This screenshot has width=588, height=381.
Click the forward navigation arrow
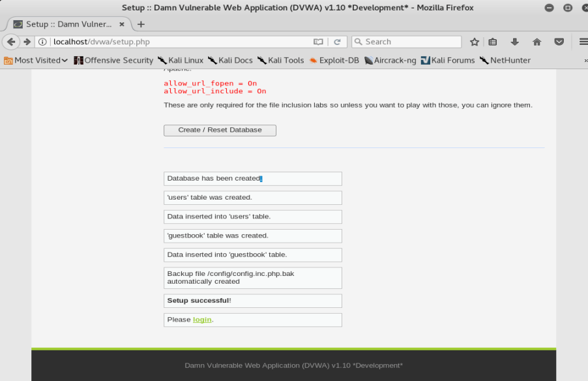point(27,42)
